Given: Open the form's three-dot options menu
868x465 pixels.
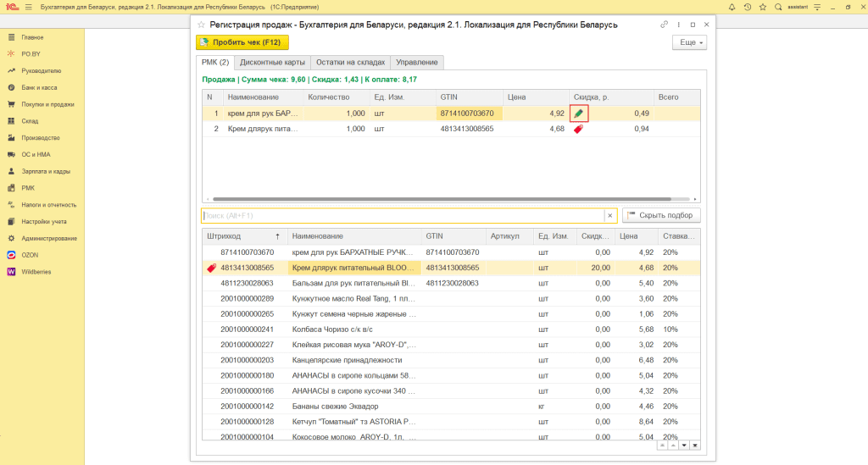Looking at the screenshot, I should click(x=678, y=25).
